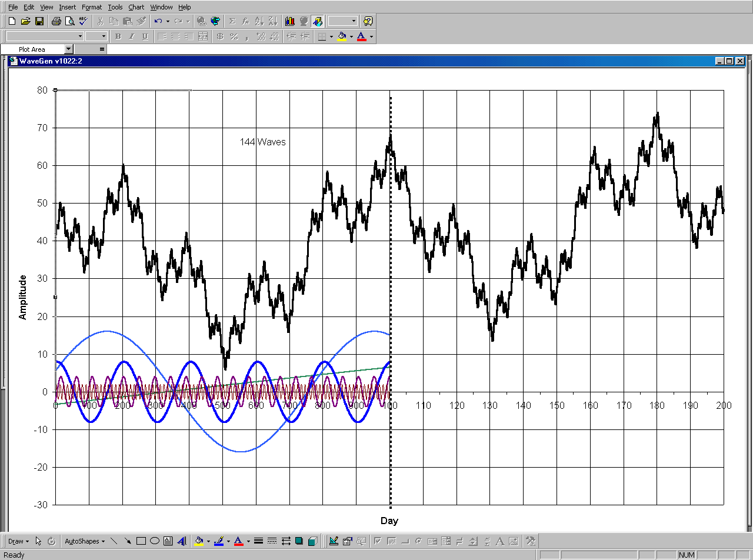
Task: Toggle Design Mode in the Control Toolbox
Action: (x=334, y=541)
